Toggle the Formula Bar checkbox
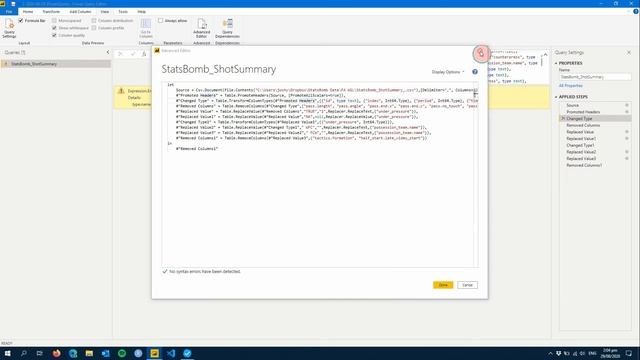Image resolution: width=640 pixels, height=360 pixels. click(21, 20)
